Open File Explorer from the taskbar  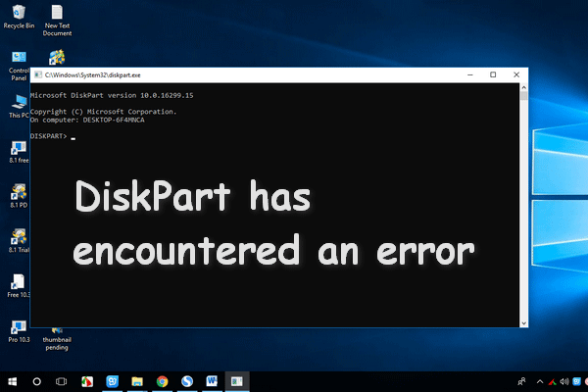pyautogui.click(x=137, y=381)
